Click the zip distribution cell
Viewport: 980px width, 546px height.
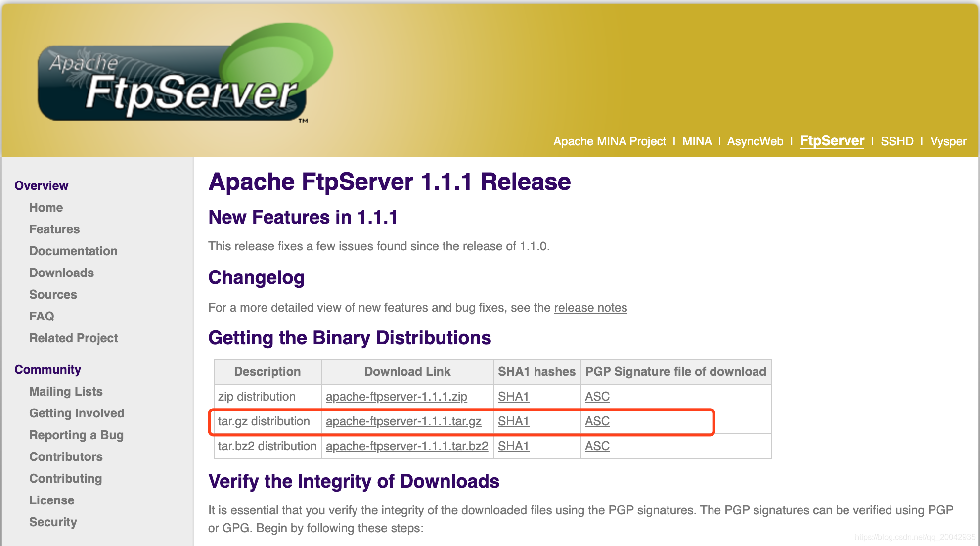[267, 397]
